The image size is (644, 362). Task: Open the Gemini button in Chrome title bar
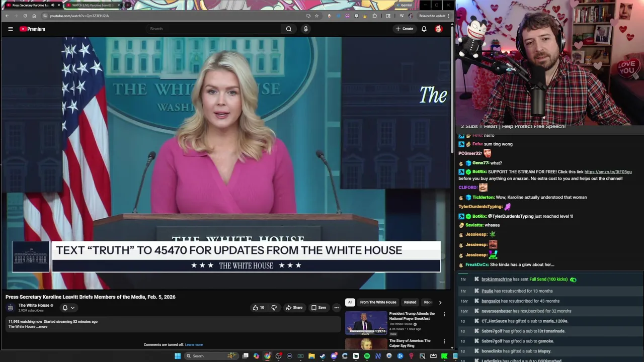(404, 5)
